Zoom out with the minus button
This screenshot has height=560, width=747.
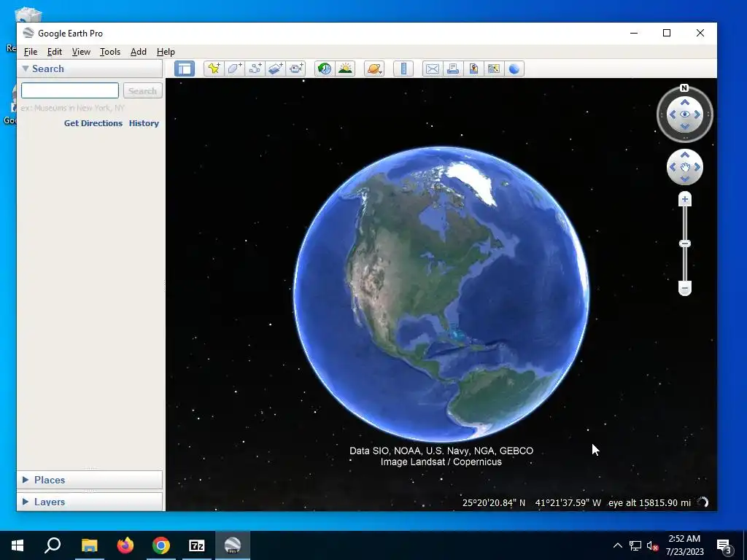pyautogui.click(x=684, y=288)
